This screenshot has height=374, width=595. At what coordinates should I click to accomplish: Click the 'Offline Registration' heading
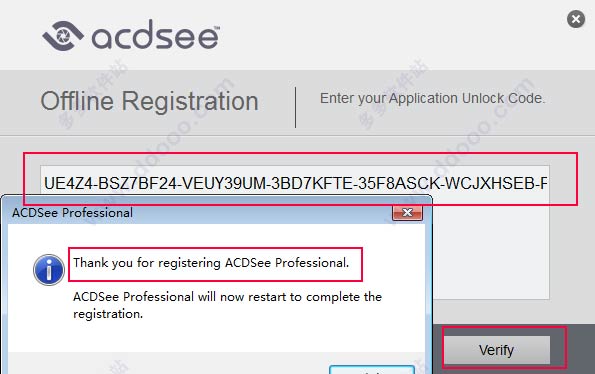pyautogui.click(x=149, y=101)
